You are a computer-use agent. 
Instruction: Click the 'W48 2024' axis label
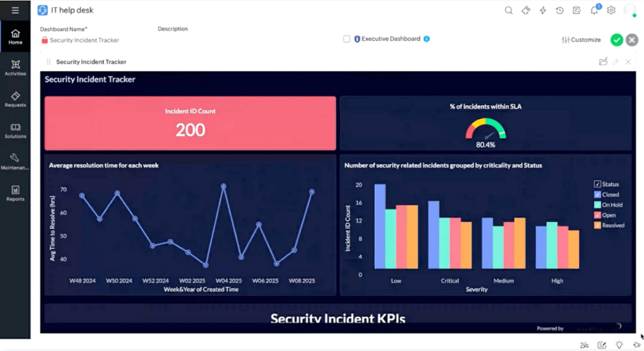point(82,281)
